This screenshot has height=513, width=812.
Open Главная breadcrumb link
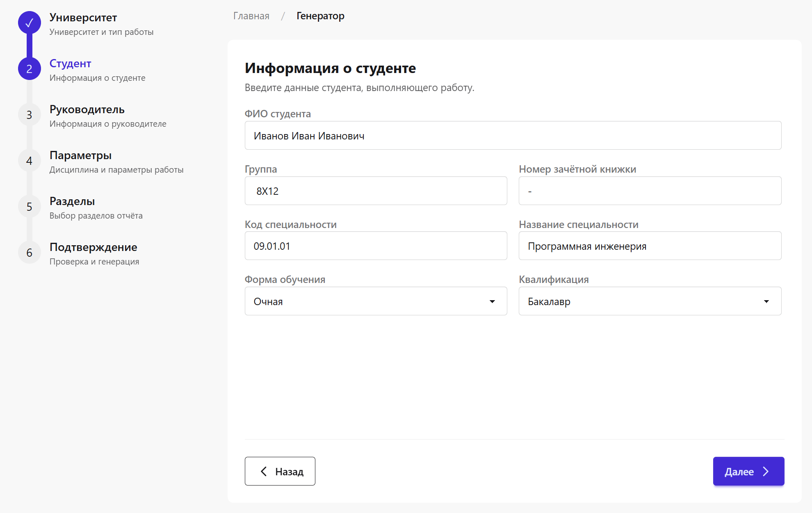[251, 16]
